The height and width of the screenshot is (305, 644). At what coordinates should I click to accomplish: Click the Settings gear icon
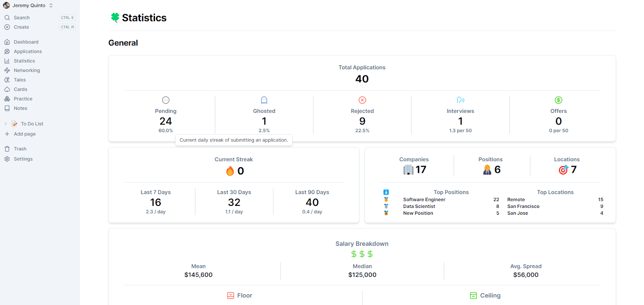pyautogui.click(x=7, y=159)
